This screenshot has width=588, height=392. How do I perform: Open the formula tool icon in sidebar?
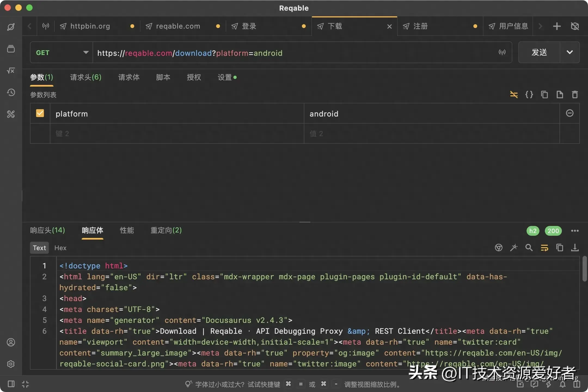pos(11,71)
